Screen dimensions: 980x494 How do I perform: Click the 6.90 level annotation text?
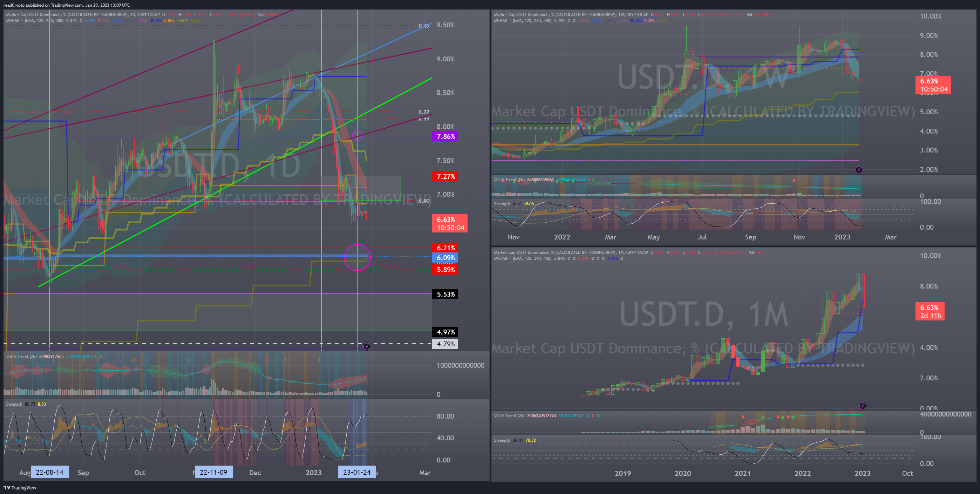(x=424, y=201)
